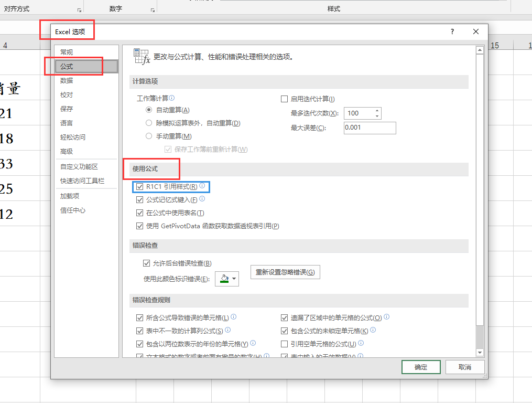Toggle 表中不一致的计算列公式 checkbox
The image size is (532, 403).
click(139, 331)
